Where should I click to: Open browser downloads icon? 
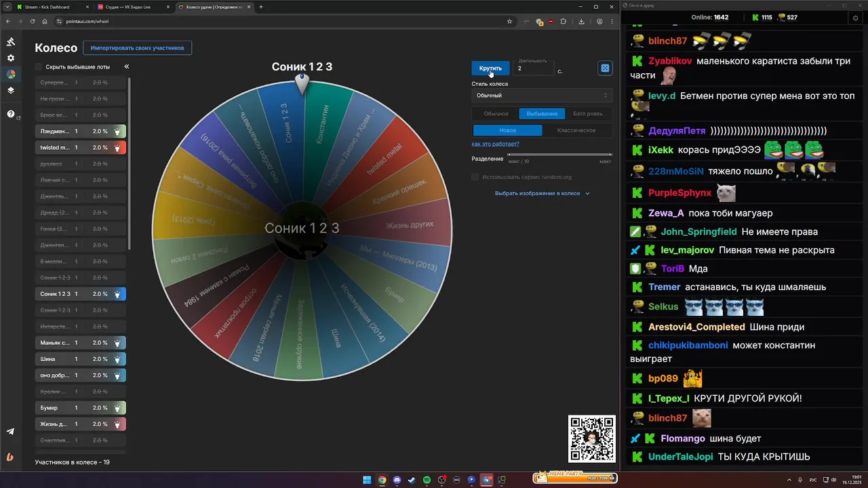581,21
